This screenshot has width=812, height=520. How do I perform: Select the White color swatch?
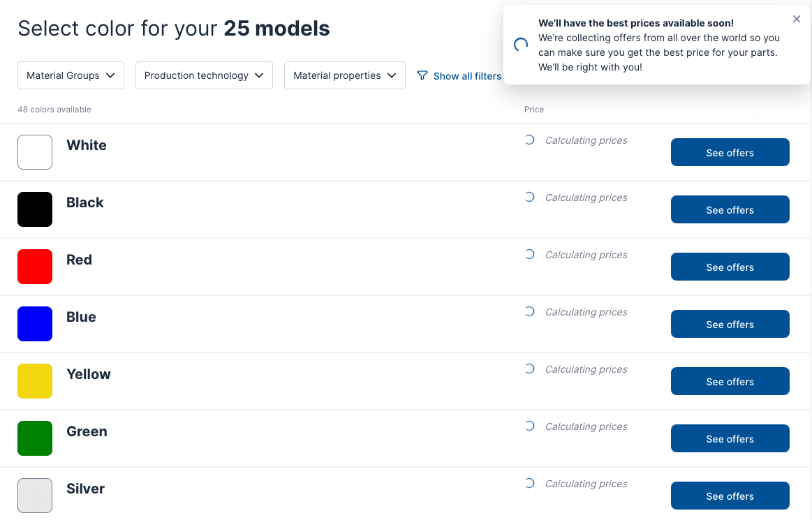[35, 152]
